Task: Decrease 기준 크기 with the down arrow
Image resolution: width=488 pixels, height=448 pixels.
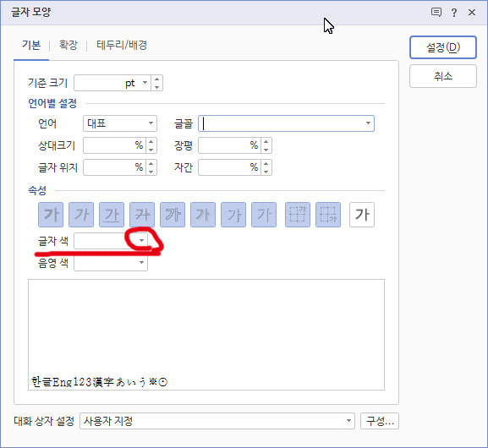Action: (156, 87)
